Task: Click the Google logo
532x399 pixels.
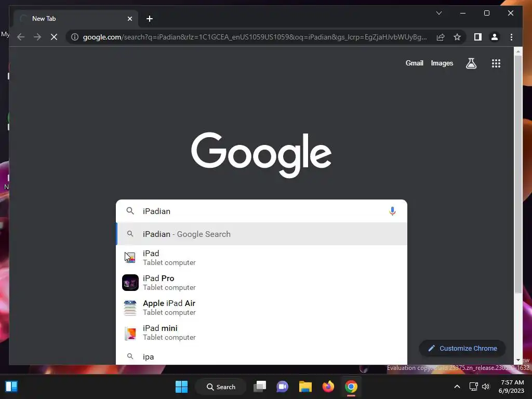Action: coord(261,155)
